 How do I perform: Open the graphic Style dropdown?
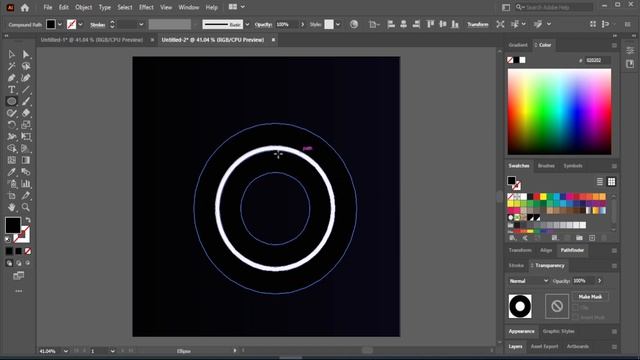[x=338, y=24]
